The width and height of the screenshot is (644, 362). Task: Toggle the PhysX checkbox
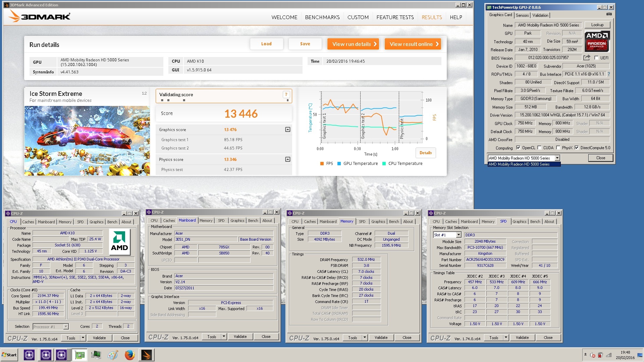[558, 147]
